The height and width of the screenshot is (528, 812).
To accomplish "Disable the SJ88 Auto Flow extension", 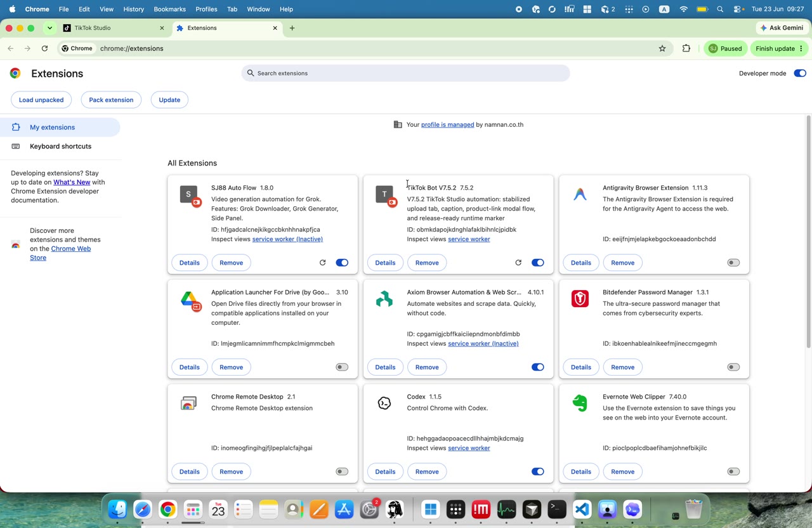I will point(342,263).
